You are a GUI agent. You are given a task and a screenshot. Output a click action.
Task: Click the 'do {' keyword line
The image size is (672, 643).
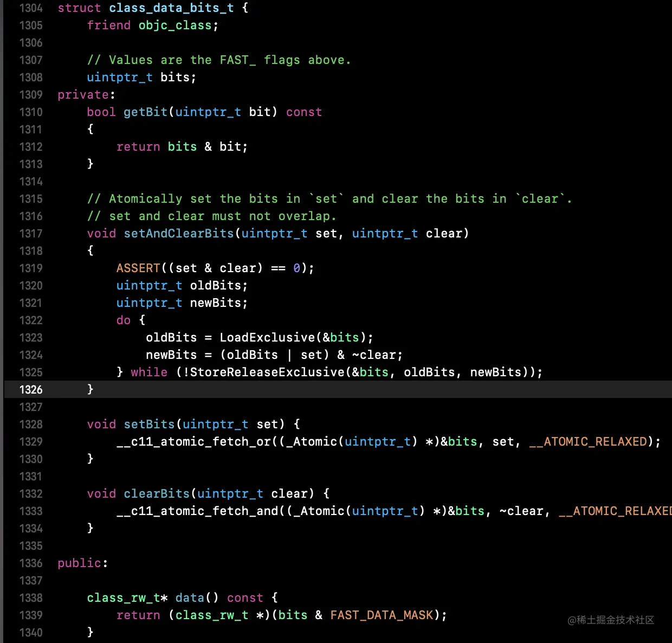coord(131,320)
